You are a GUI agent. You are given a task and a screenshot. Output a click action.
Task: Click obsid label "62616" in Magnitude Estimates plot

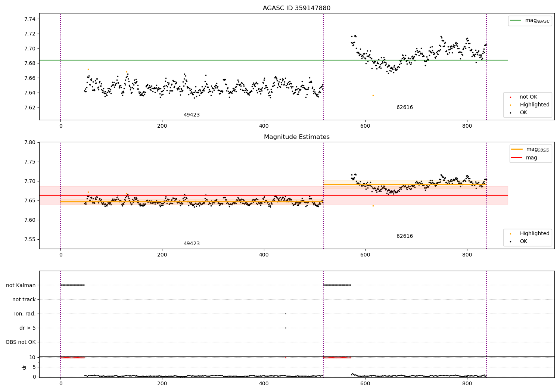[x=405, y=236]
